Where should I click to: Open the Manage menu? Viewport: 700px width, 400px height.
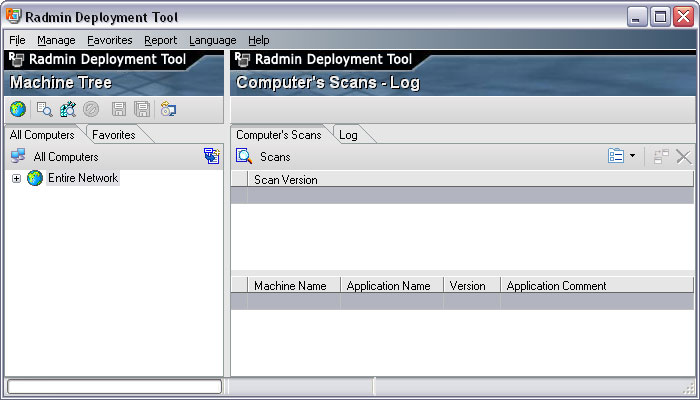(56, 40)
